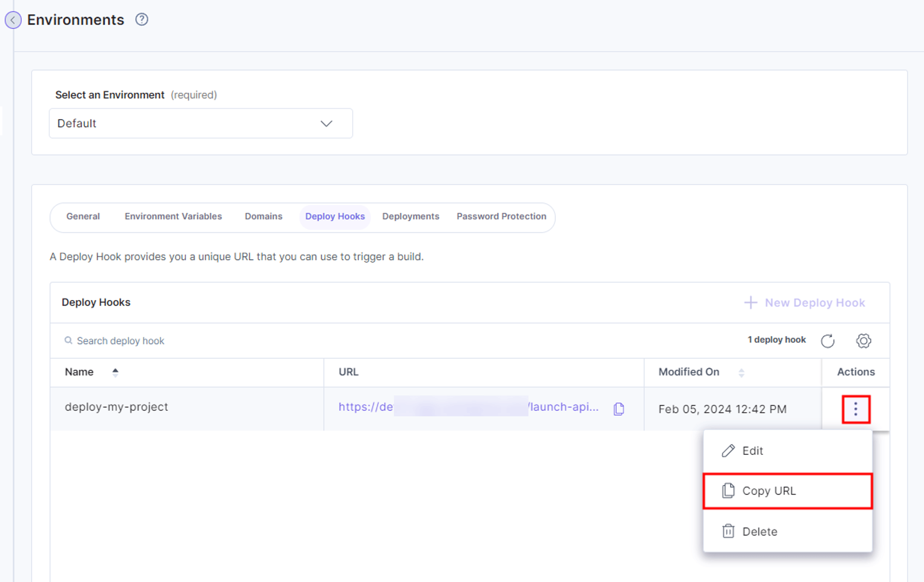
Task: Open the Deployments tab
Action: (x=411, y=216)
